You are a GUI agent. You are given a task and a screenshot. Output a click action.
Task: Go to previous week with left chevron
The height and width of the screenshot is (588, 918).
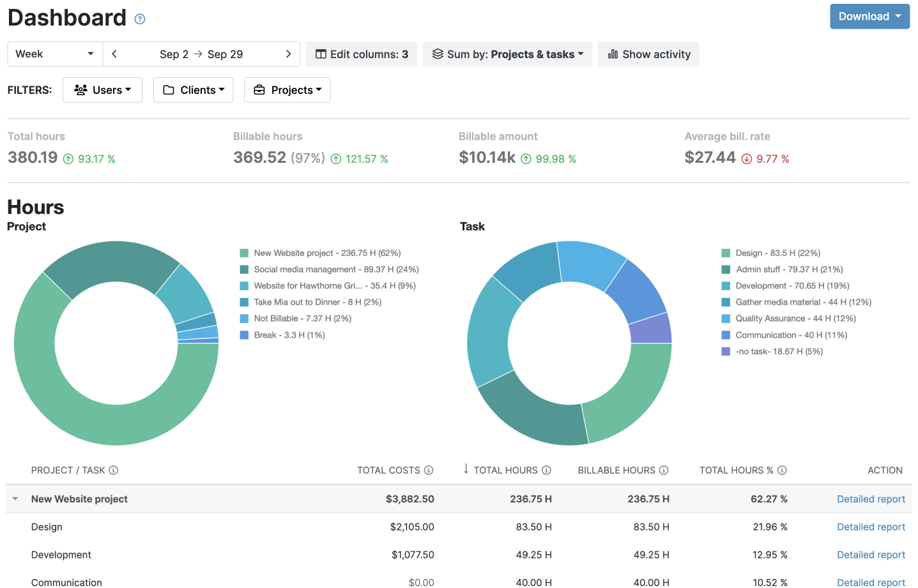pos(114,54)
